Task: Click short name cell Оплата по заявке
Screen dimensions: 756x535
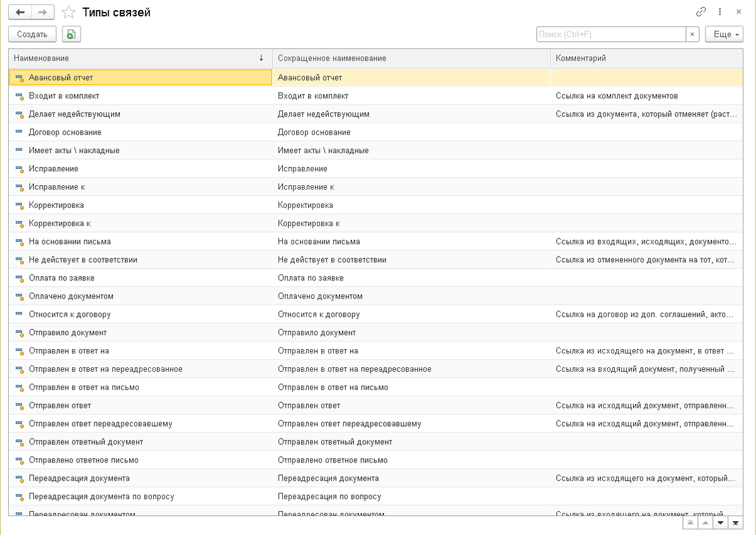Action: [x=411, y=278]
